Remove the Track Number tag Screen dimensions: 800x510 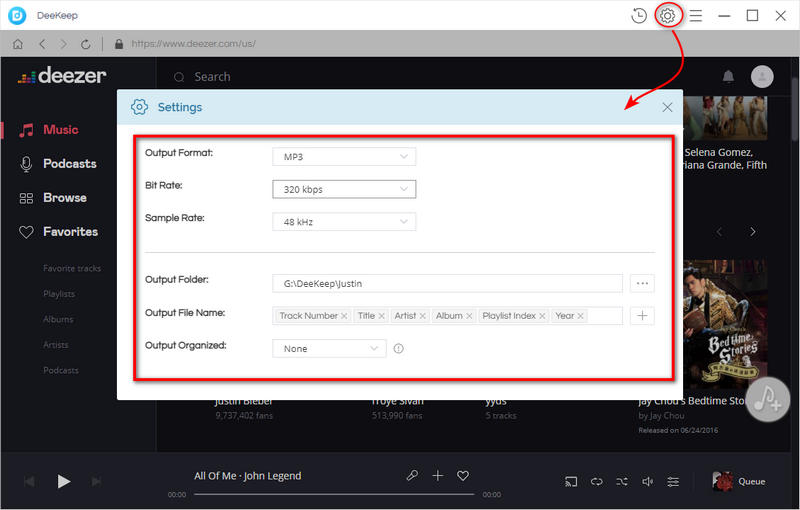344,316
